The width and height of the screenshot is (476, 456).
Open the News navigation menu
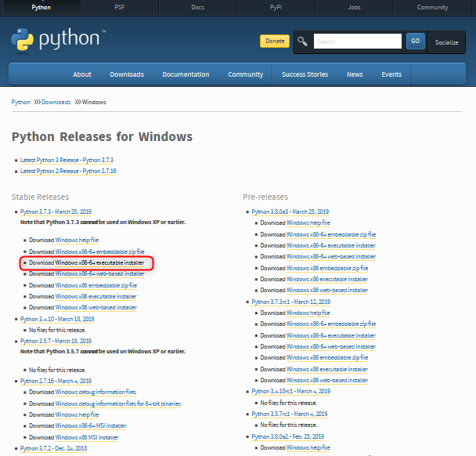pos(355,74)
